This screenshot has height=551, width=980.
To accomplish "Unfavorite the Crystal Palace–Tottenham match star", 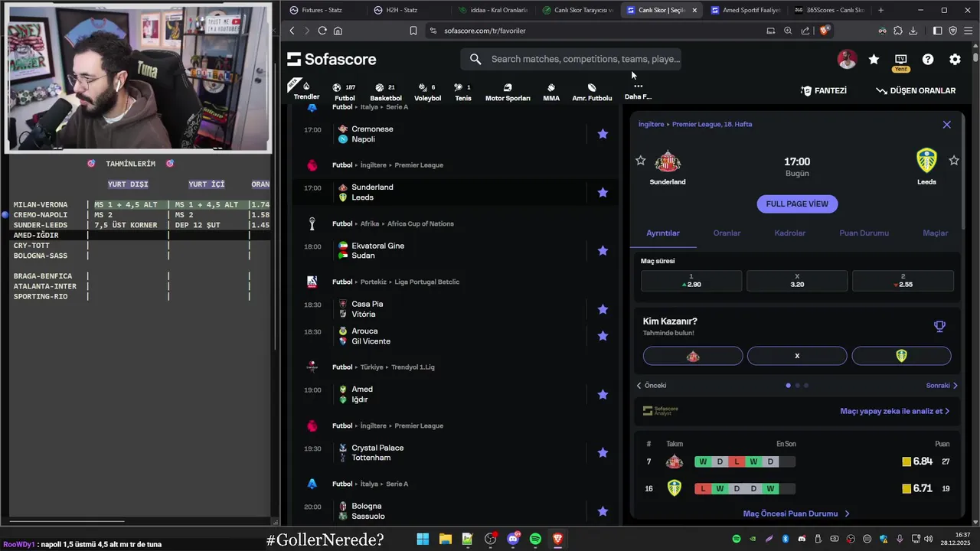I will pos(603,452).
